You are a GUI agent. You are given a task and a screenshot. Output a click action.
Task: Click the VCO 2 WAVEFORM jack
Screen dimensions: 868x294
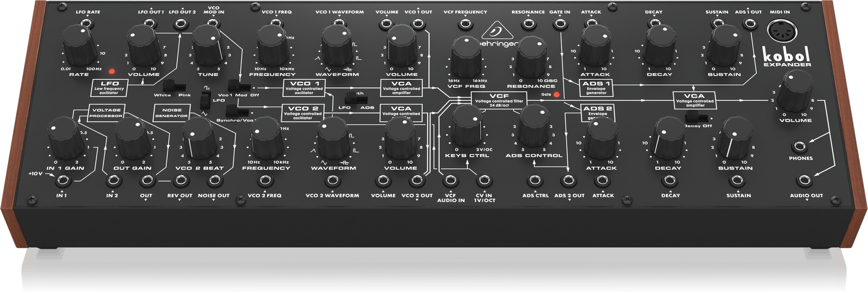point(332,181)
